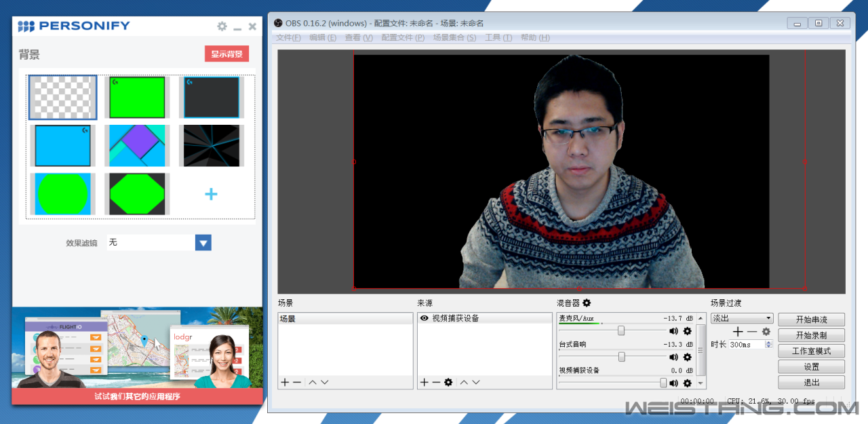
Task: Open settings gear for 台式音响 channel
Action: click(687, 357)
